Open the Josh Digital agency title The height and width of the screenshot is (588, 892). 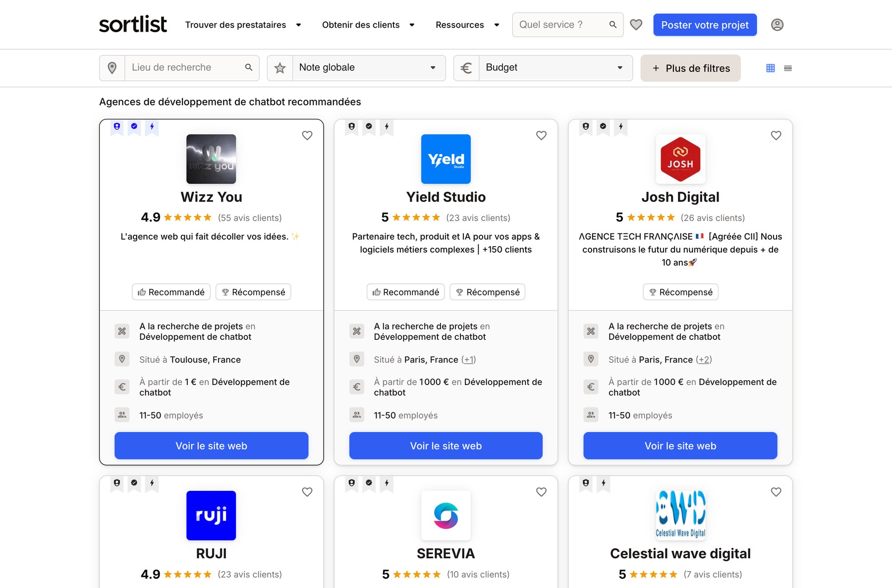680,197
